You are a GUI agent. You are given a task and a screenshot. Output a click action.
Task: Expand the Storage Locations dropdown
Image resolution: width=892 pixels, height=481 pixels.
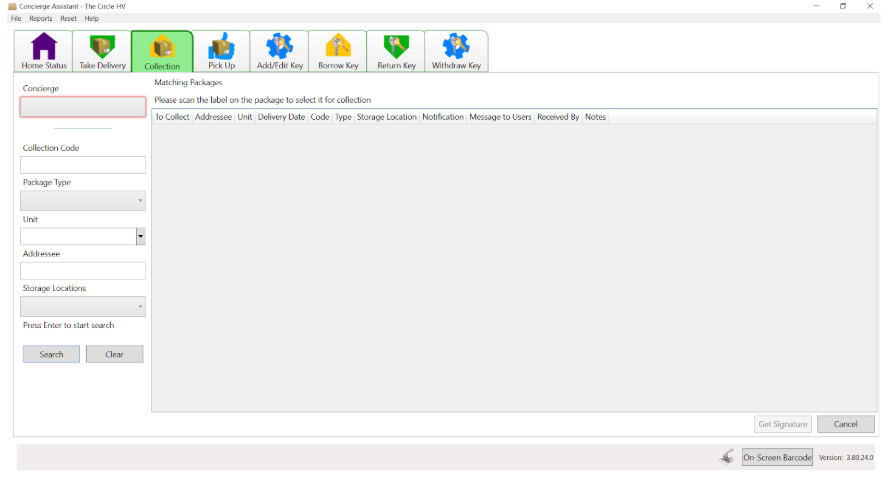83,307
